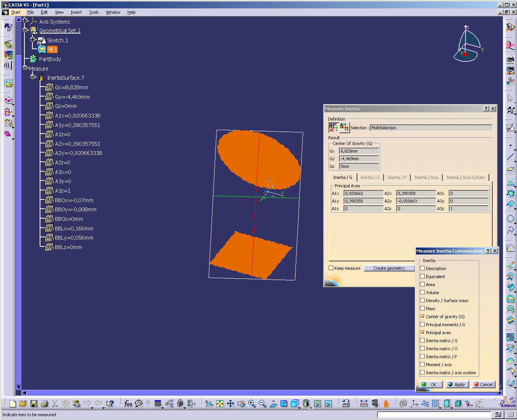Open a file with the folder icon
The image size is (517, 420).
click(23, 404)
